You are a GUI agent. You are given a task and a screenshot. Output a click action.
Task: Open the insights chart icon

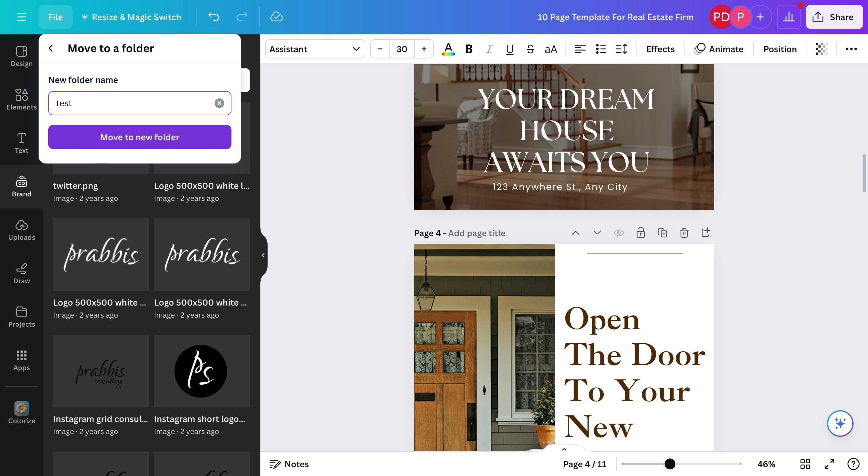coord(789,17)
